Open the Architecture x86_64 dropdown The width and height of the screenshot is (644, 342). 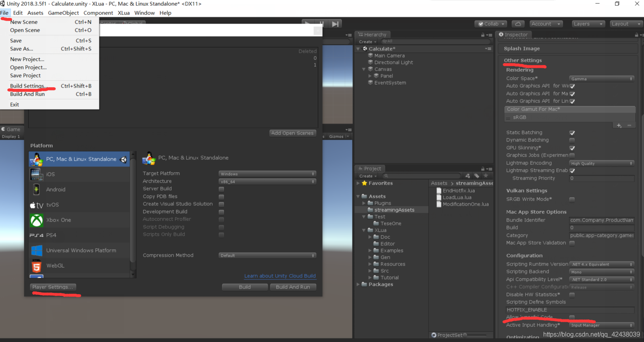pos(267,182)
